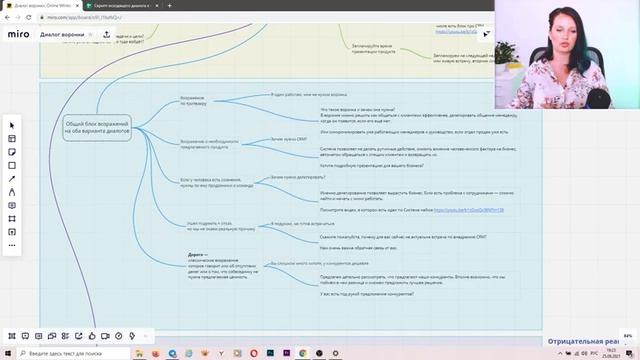Select the Зачем нужно делегировать? node
Viewport: 640px width, 360px height.
coord(298,177)
